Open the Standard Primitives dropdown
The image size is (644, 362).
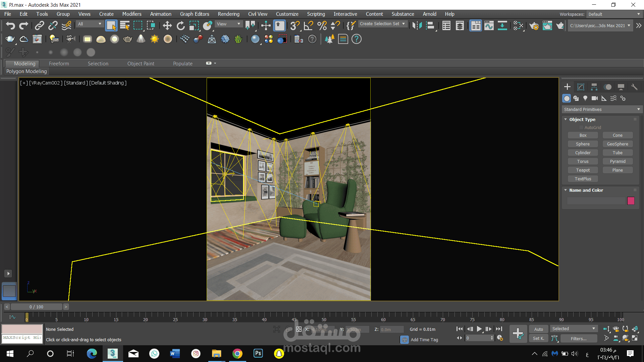(602, 110)
